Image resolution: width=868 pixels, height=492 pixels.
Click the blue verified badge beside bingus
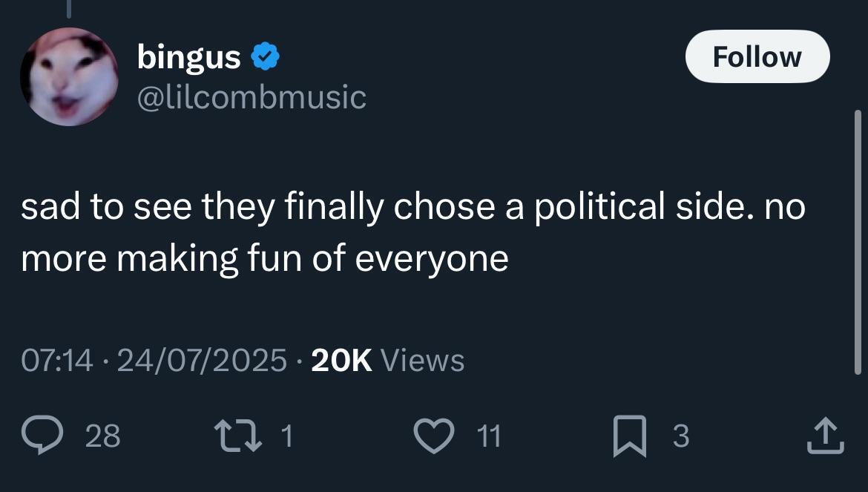(264, 57)
